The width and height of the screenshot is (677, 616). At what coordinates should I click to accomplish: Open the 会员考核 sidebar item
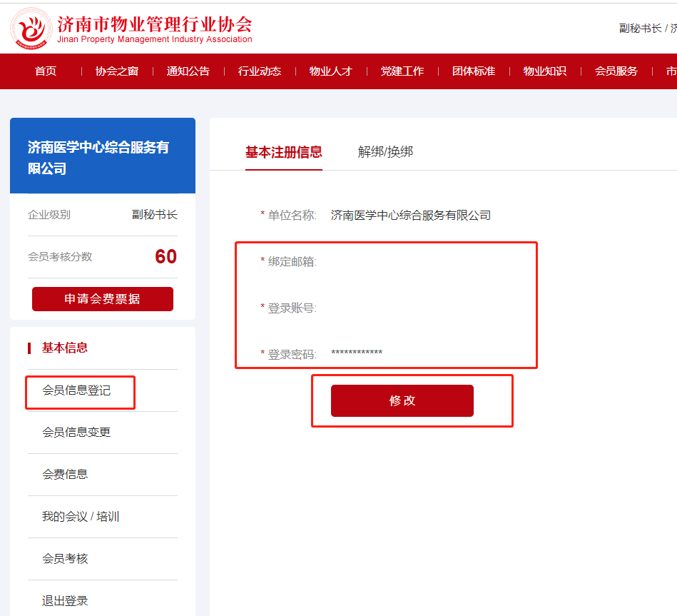tap(66, 559)
